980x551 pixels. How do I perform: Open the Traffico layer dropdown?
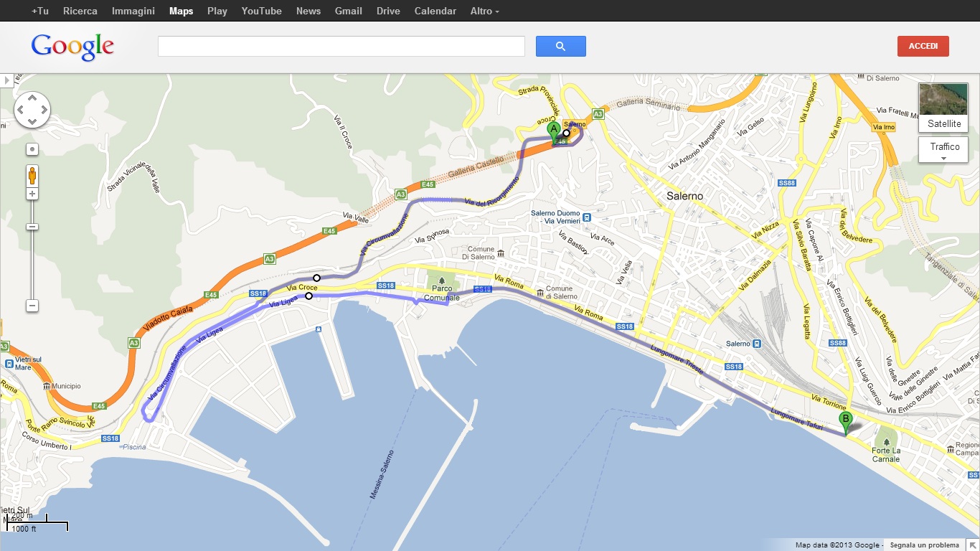click(x=944, y=150)
